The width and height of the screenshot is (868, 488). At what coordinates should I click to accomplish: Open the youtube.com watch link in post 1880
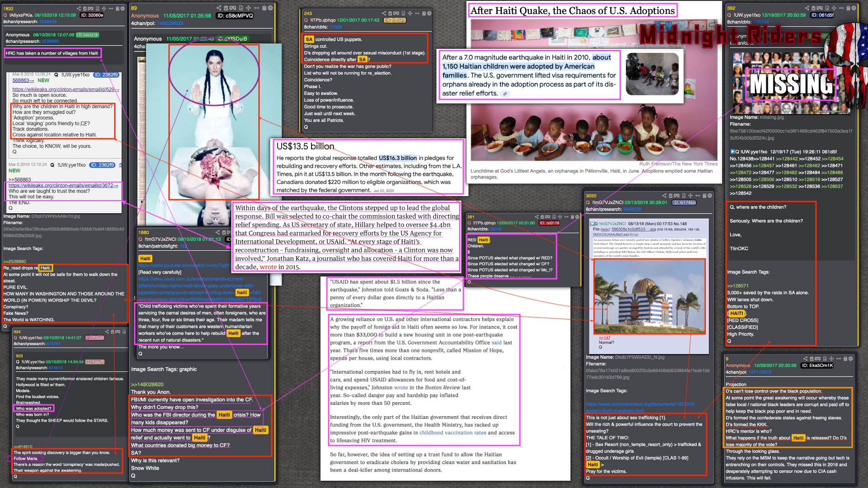click(x=184, y=265)
